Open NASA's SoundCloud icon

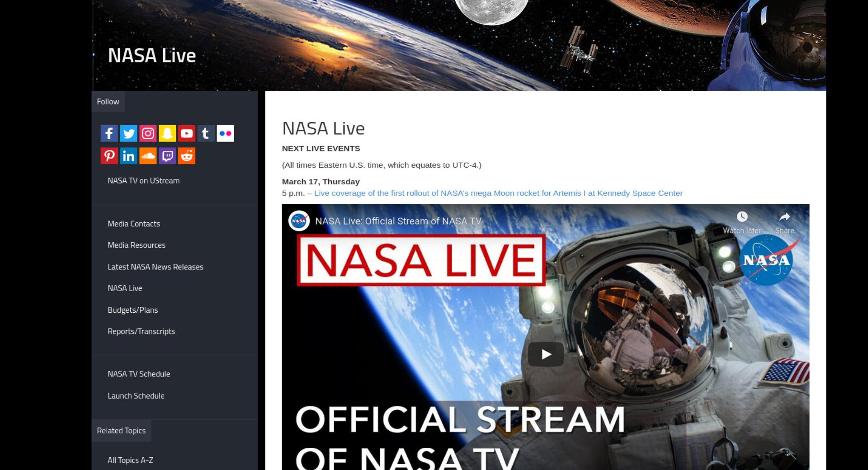[148, 156]
